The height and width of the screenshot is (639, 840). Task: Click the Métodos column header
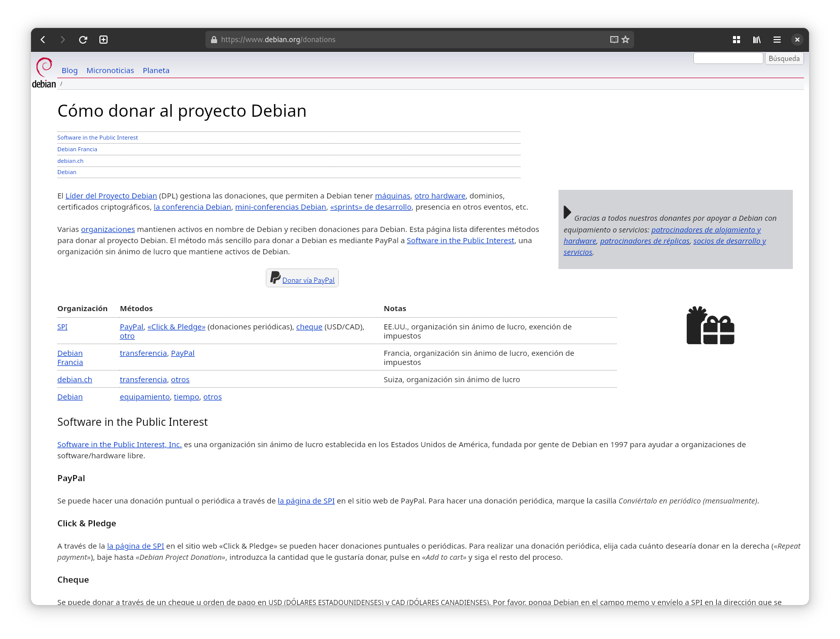[x=136, y=309]
